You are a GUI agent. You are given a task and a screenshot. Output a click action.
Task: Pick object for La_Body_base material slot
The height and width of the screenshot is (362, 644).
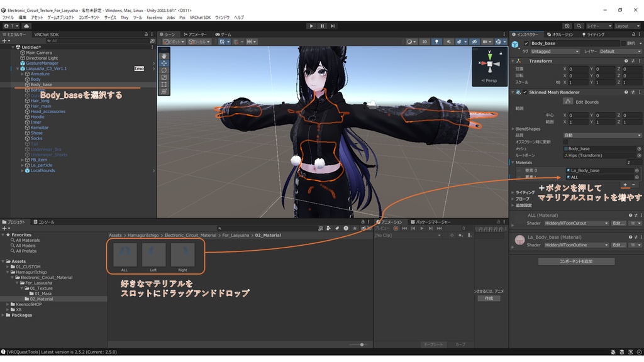637,170
